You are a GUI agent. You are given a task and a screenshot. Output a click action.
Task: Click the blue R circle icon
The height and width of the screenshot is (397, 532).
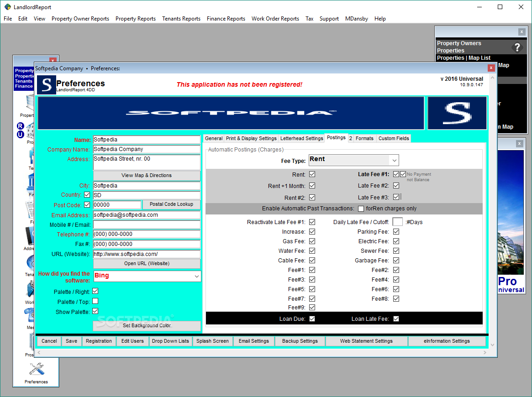tap(21, 126)
